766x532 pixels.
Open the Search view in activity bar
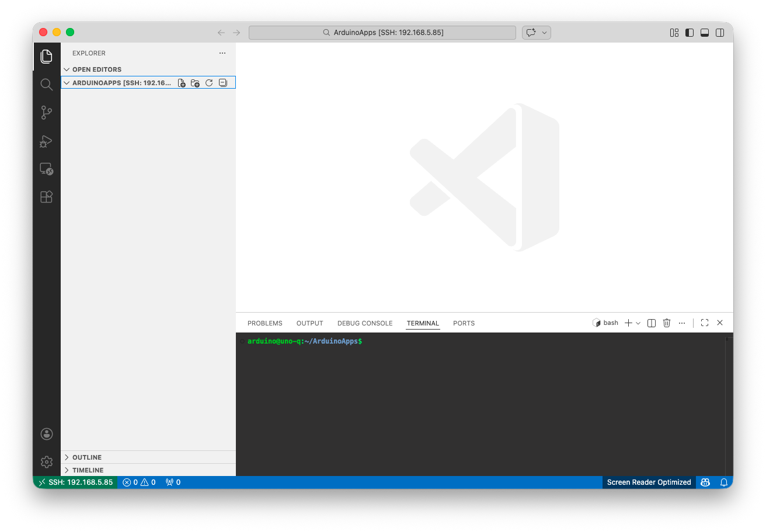(x=47, y=85)
